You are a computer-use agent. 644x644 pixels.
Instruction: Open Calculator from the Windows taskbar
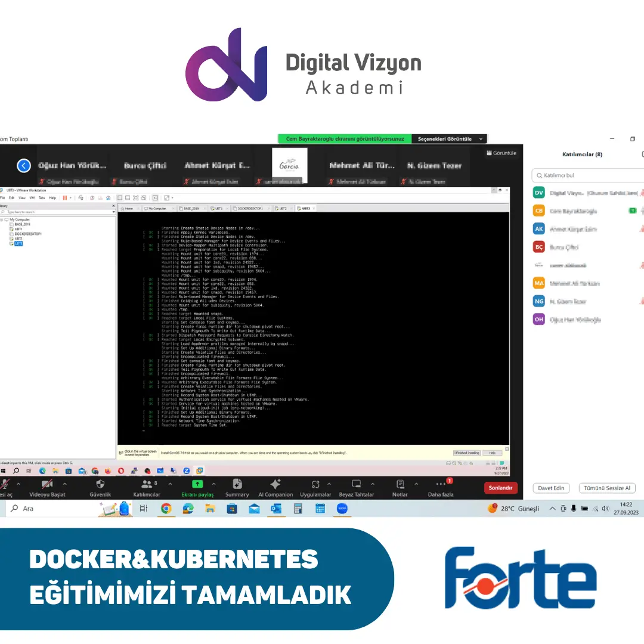(298, 509)
